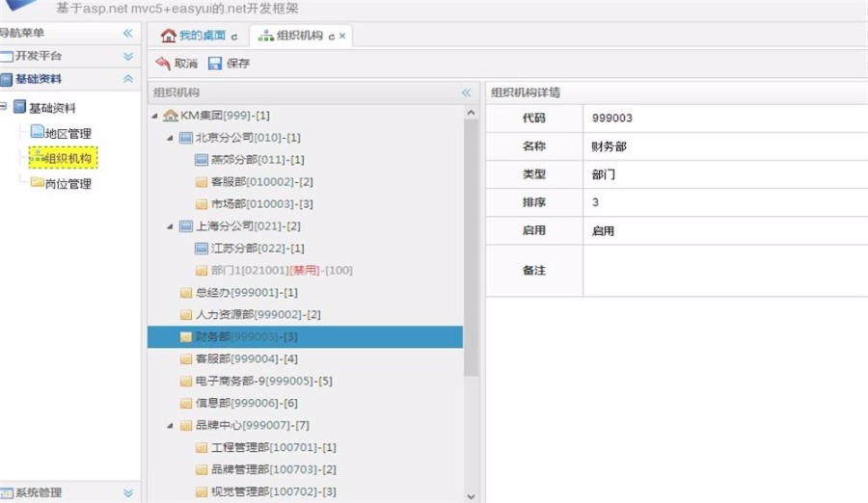Click the 保存 floppy disk icon
Image resolution: width=868 pixels, height=503 pixels.
pyautogui.click(x=215, y=63)
